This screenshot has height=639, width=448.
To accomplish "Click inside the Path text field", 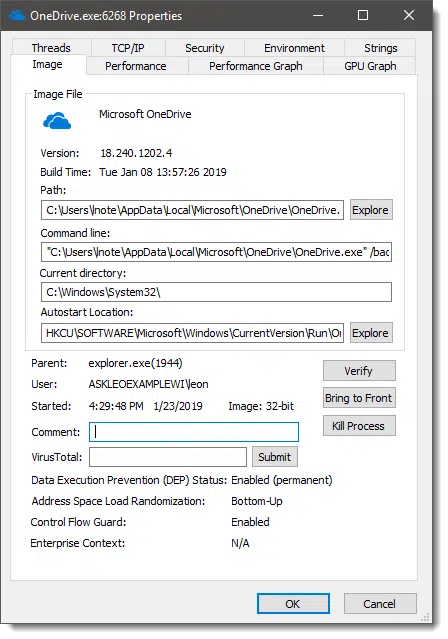I will (192, 210).
